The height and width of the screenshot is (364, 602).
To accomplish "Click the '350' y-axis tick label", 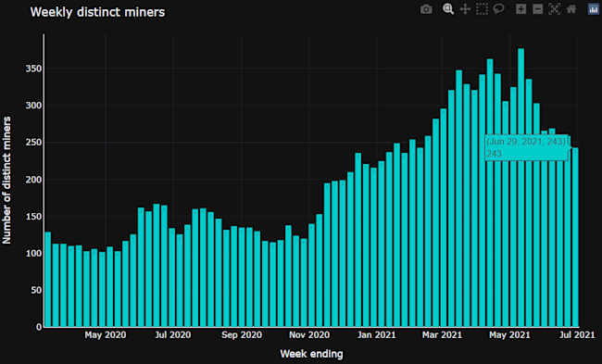I will tap(33, 69).
